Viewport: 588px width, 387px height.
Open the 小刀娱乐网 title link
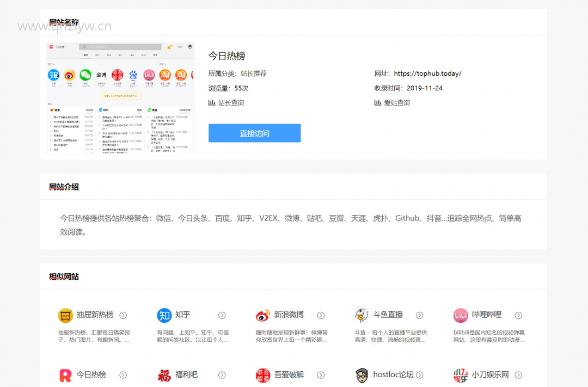pyautogui.click(x=490, y=374)
